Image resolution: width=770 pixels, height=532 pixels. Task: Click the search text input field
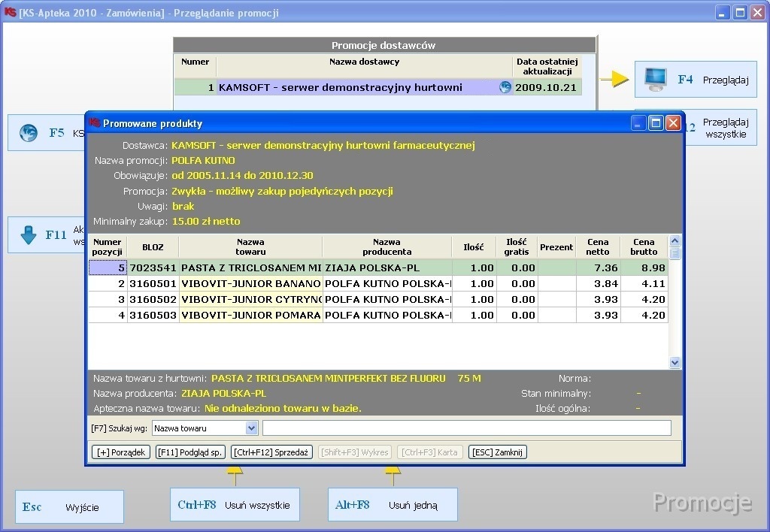coord(466,428)
